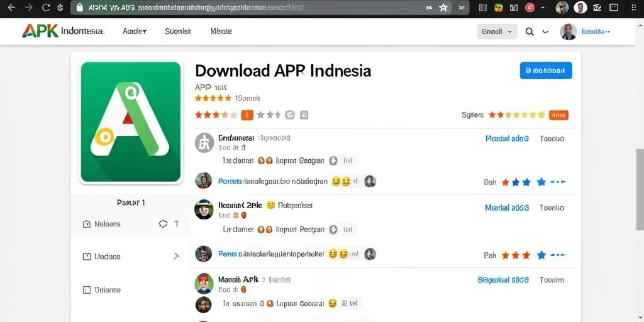Click the grey square icon in rating row
The image size is (644, 322).
(x=304, y=115)
